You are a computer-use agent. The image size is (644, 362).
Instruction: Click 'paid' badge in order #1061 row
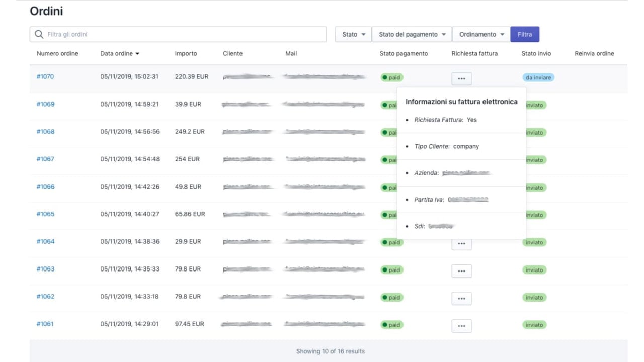click(x=392, y=325)
